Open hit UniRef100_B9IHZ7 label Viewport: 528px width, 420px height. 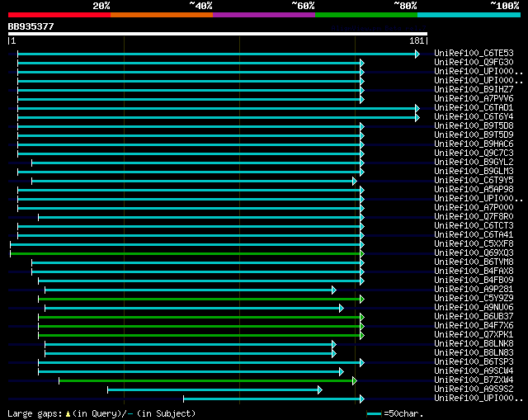click(x=474, y=90)
